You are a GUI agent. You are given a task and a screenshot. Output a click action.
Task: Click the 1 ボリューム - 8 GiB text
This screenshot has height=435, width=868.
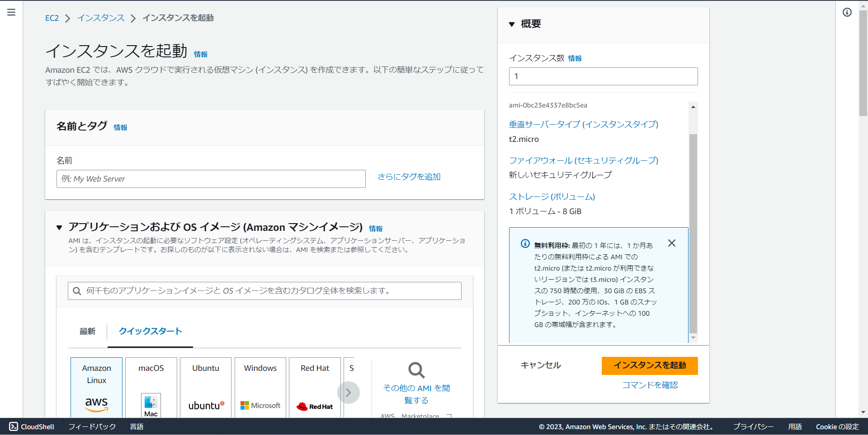click(x=545, y=211)
